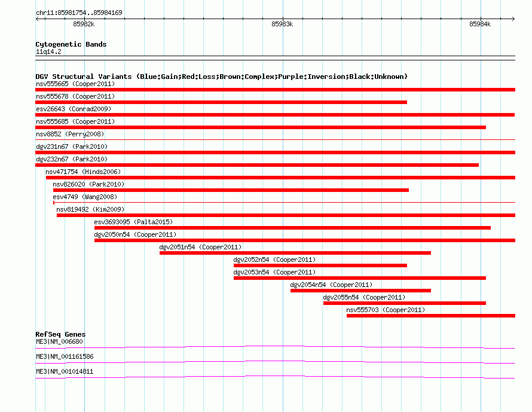Click nsv819492 (Kim2009) variant label
532x412 pixels.
[x=90, y=209]
